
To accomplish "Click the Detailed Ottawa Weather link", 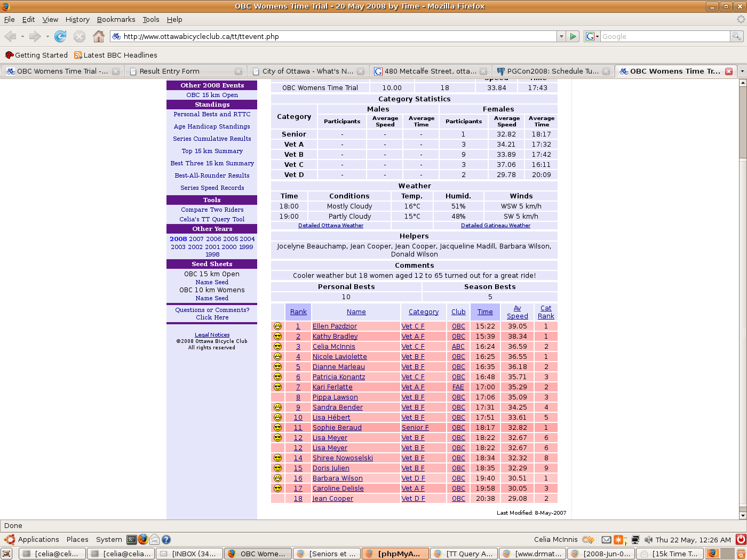I will coord(331,226).
